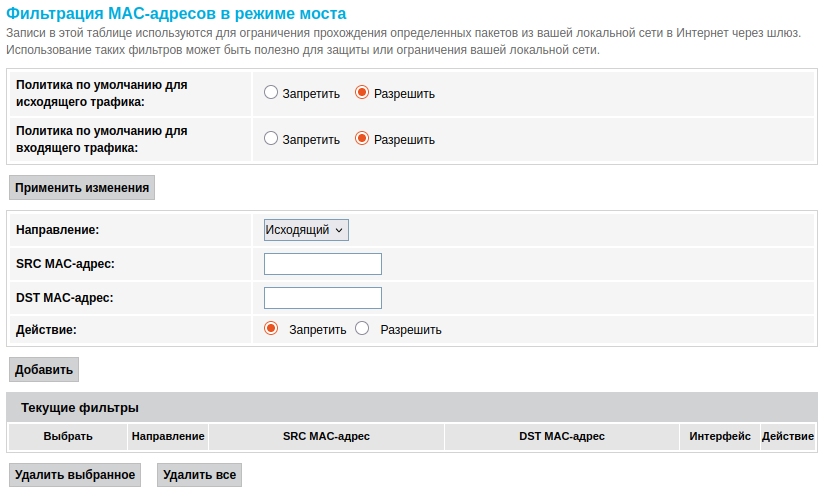The height and width of the screenshot is (499, 825).
Task: Select Разрешить for default outgoing traffic policy
Action: click(x=362, y=93)
